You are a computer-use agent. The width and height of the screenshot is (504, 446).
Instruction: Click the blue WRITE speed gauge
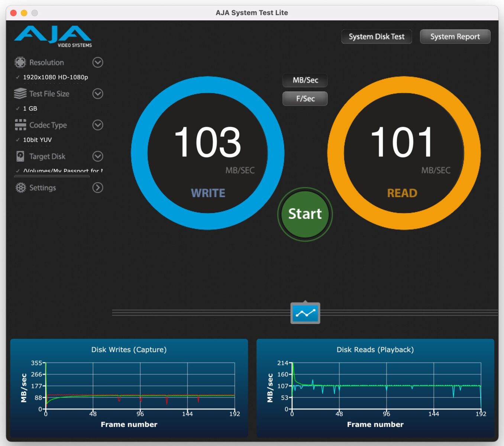pos(208,153)
